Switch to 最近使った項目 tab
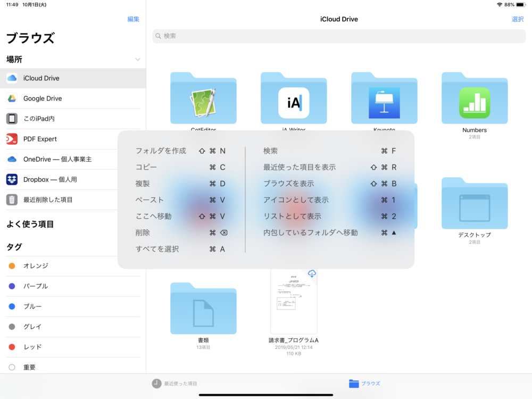Image resolution: width=532 pixels, height=399 pixels. (x=174, y=384)
